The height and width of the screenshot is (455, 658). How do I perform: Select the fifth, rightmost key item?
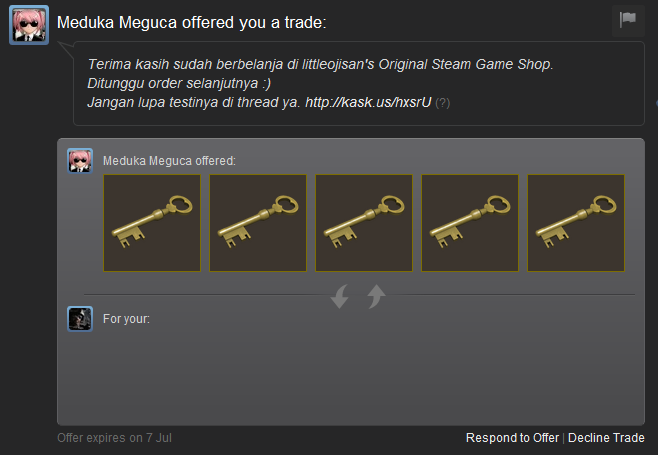point(576,223)
